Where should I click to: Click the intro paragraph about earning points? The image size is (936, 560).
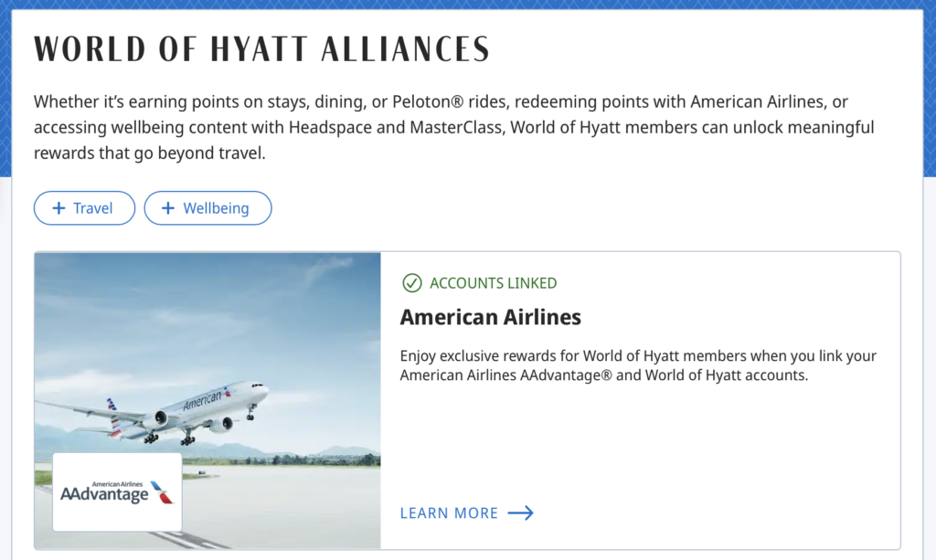[454, 127]
